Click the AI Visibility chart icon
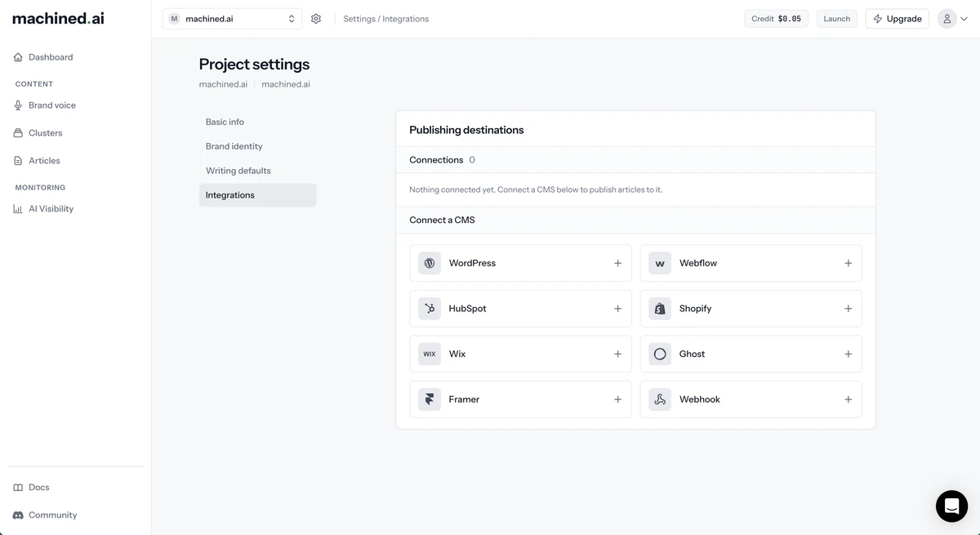The image size is (980, 535). tap(18, 209)
